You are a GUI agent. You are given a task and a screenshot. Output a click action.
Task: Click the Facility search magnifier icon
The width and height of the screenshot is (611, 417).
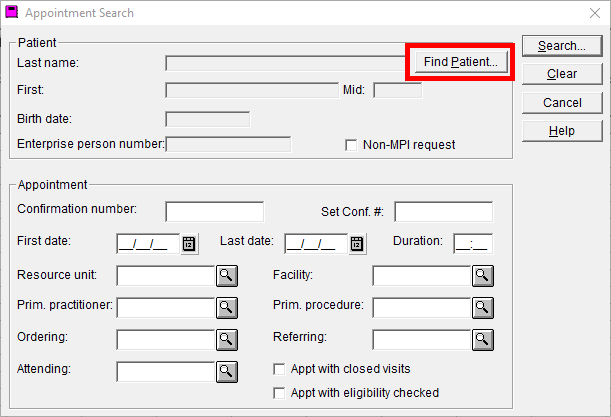pyautogui.click(x=482, y=276)
